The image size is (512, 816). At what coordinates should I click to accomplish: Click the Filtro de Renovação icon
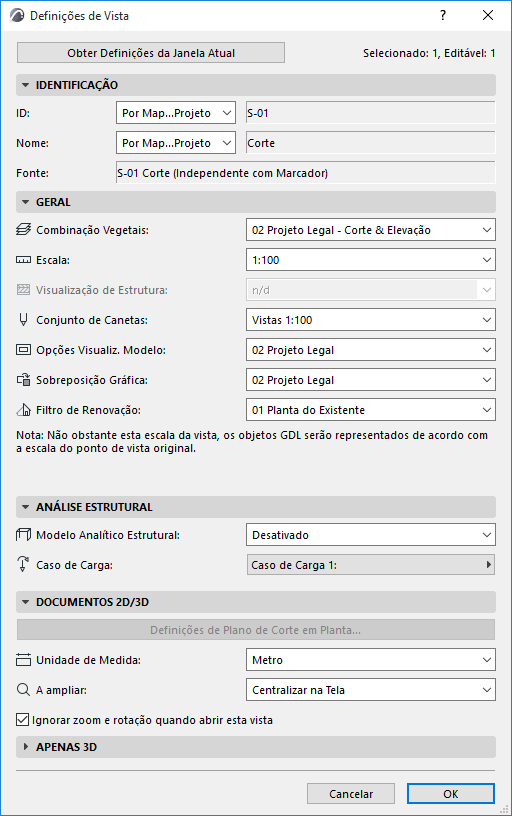(x=23, y=410)
